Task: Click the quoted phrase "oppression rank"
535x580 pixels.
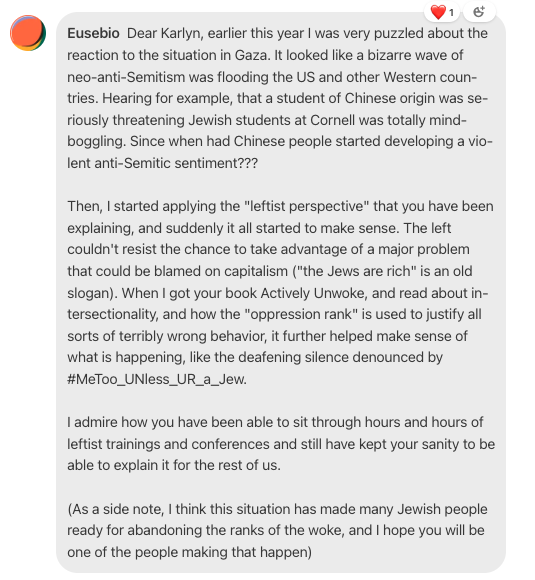Action: point(301,314)
